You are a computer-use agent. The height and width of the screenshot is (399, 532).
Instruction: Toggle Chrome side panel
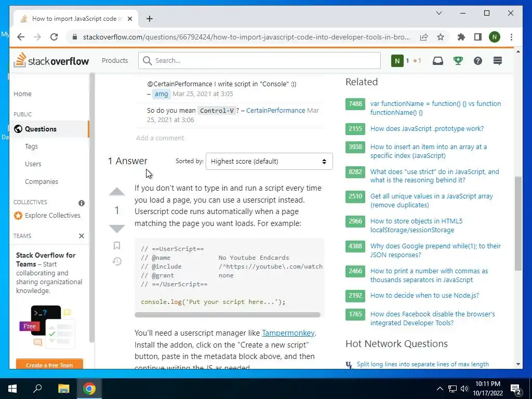478,37
